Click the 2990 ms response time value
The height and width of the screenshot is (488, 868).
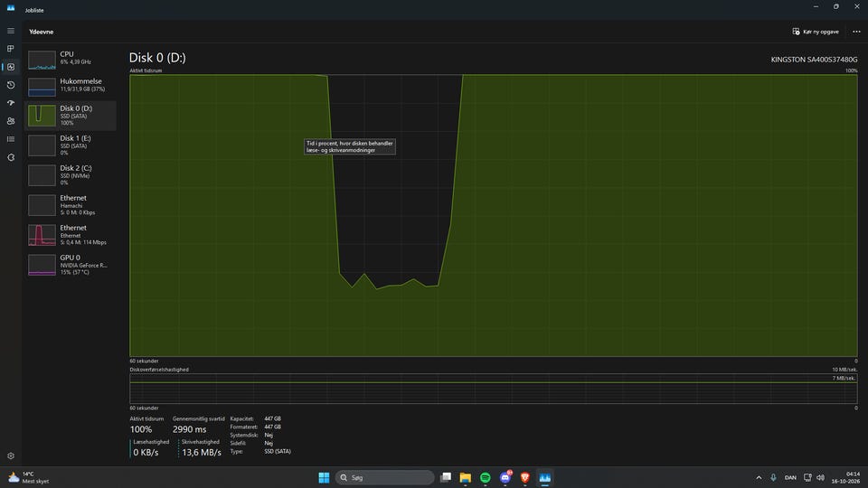tap(189, 429)
